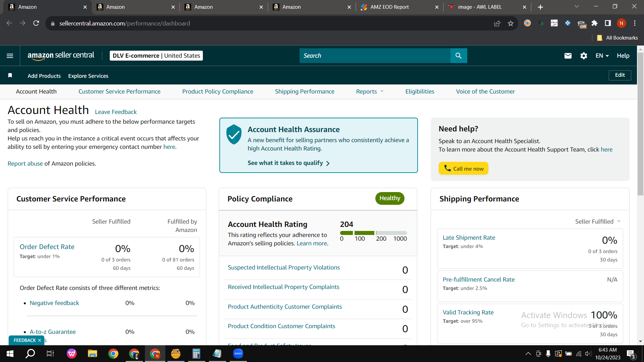Show hidden system tray icons

[528, 354]
